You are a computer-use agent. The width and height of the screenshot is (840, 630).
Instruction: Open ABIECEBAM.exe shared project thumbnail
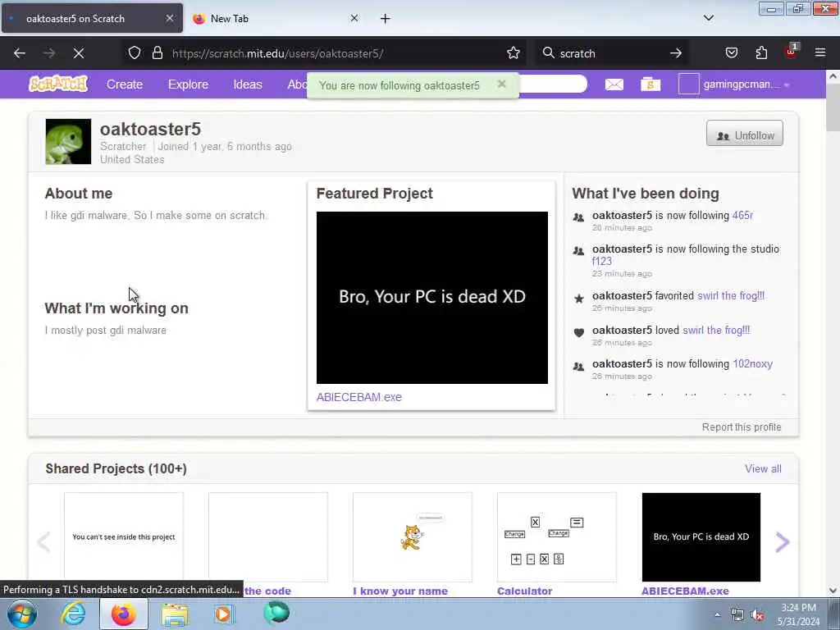[701, 536]
